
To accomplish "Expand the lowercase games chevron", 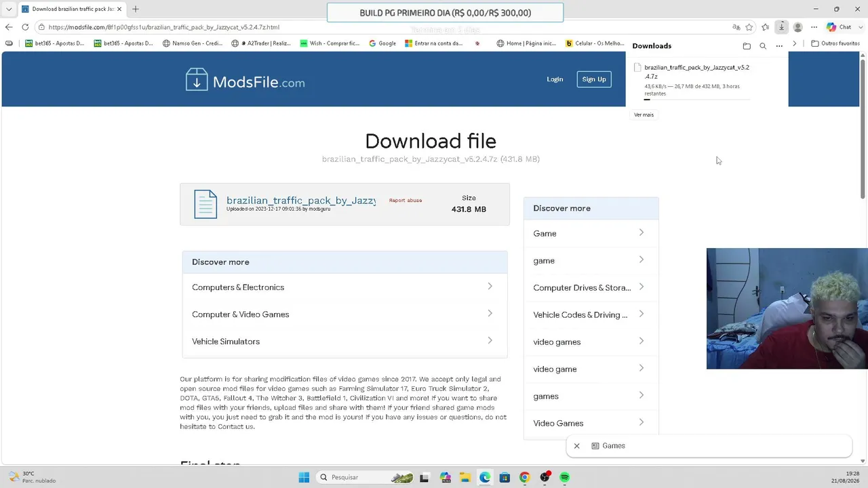I will tap(641, 396).
